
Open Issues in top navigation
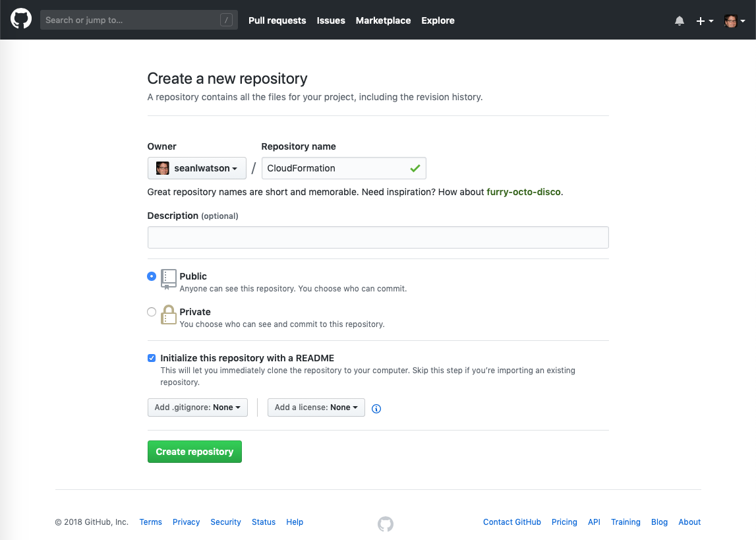coord(331,20)
